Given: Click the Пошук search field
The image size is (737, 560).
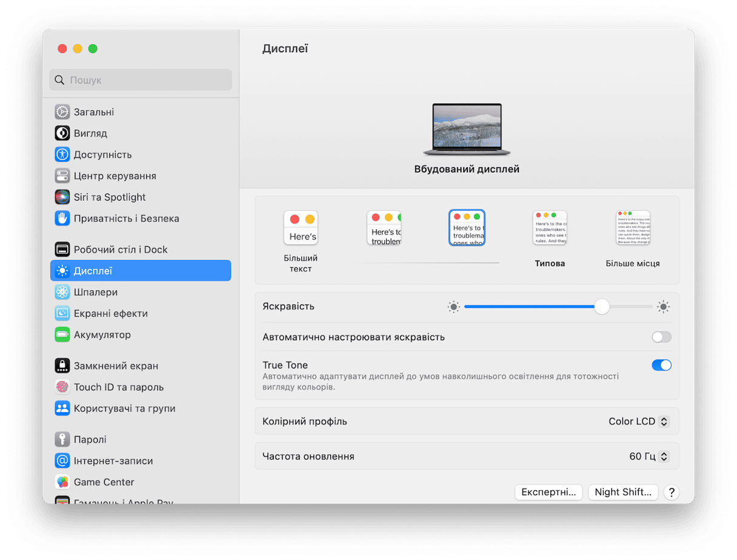Looking at the screenshot, I should click(141, 80).
